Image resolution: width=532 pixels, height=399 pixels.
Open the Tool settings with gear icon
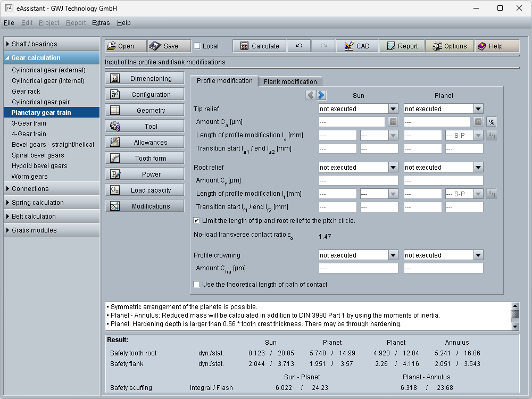coord(145,127)
